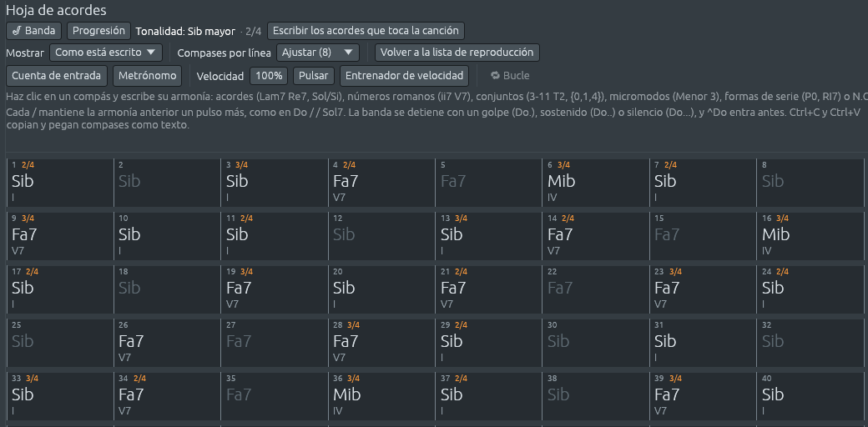Click the Bucle loop icon
The width and height of the screenshot is (868, 427).
pos(496,76)
